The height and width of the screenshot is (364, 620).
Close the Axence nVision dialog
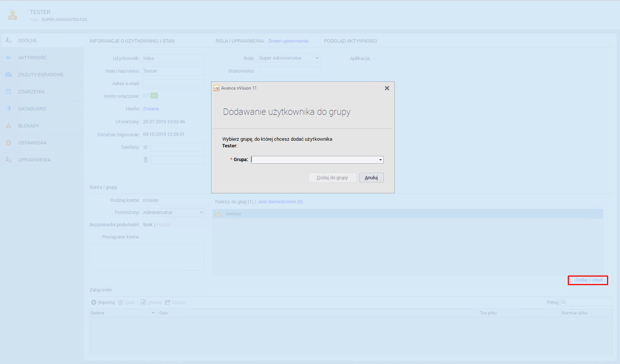coord(387,88)
